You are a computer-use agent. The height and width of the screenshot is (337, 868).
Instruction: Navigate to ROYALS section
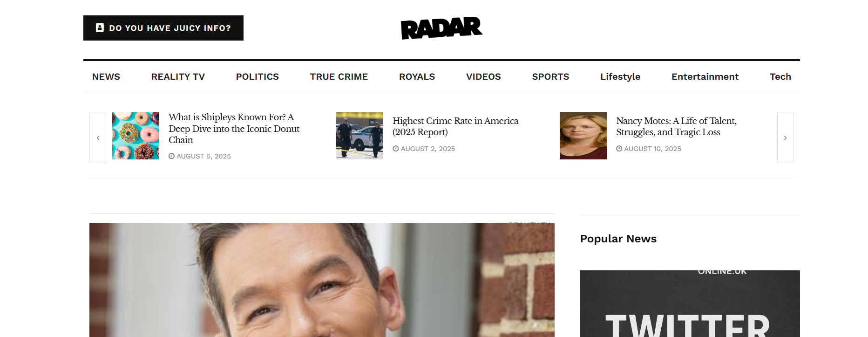(417, 76)
